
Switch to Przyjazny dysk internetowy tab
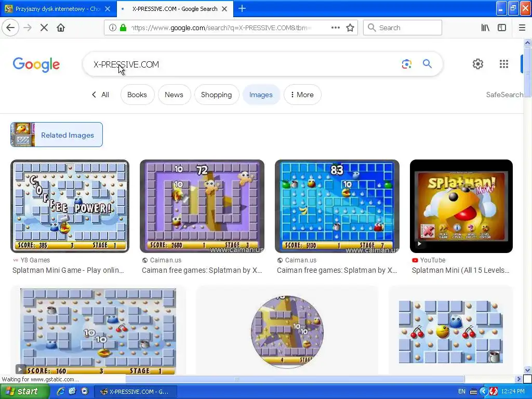point(57,9)
